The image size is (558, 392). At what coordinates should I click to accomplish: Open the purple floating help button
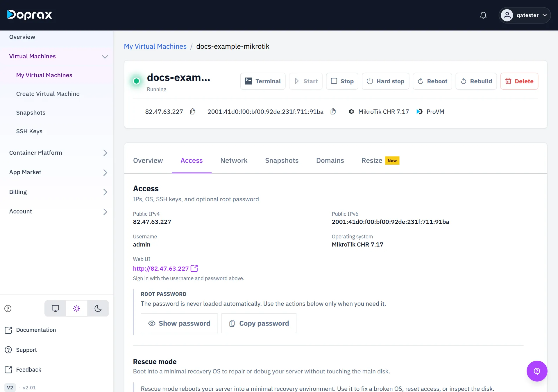(537, 371)
